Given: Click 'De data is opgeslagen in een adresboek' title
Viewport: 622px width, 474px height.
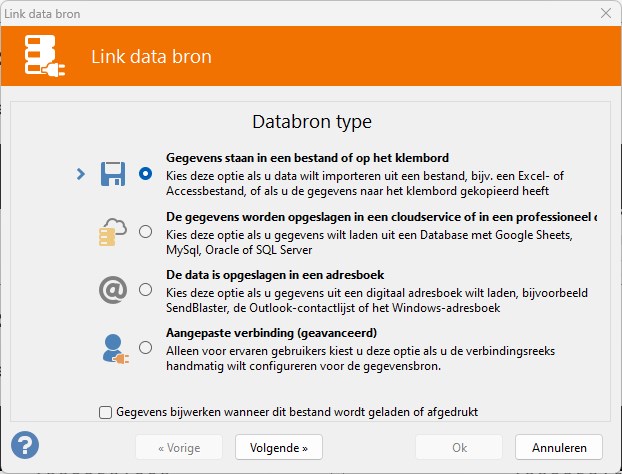Looking at the screenshot, I should pos(275,275).
